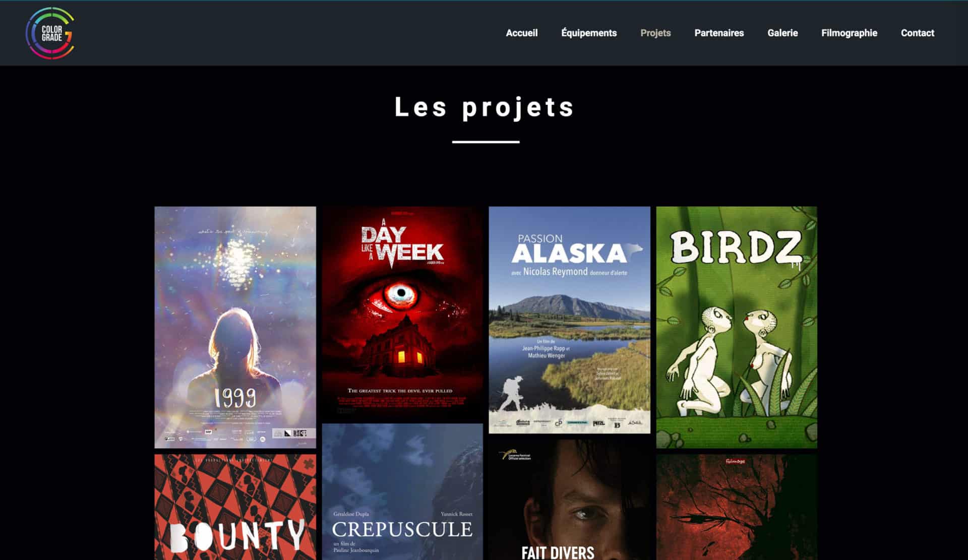Go to the Équipements page

pos(589,33)
